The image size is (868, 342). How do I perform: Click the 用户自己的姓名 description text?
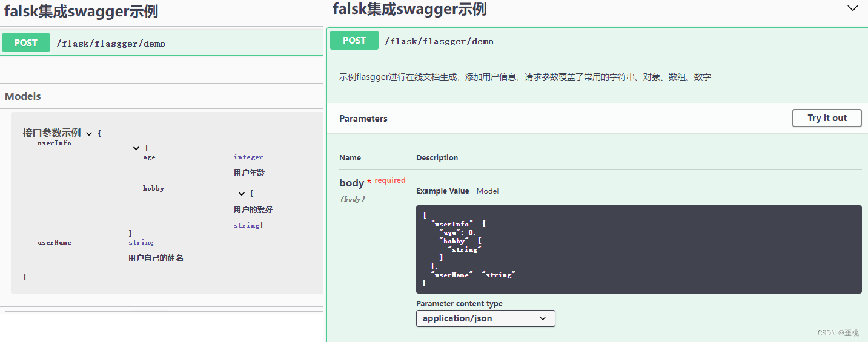click(x=156, y=258)
